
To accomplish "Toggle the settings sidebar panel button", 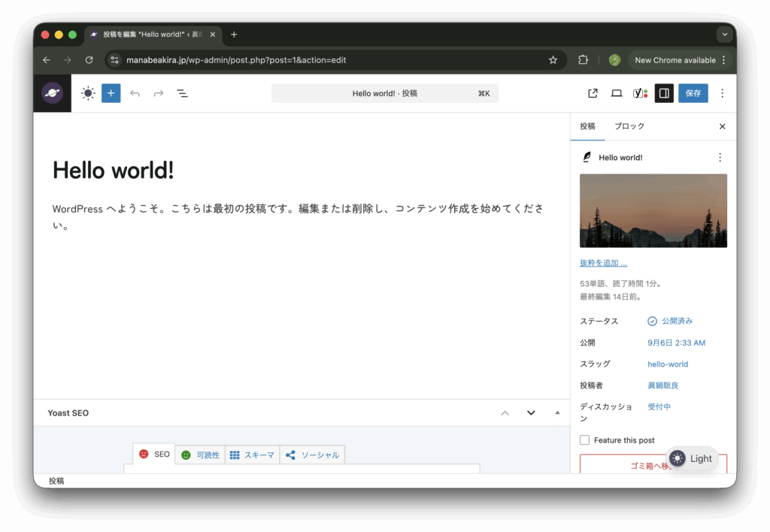I will pos(664,93).
